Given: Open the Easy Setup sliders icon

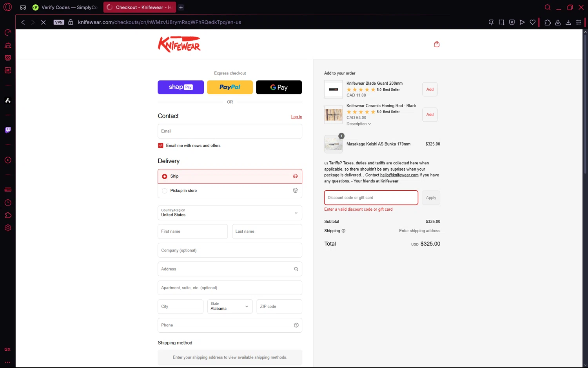Looking at the screenshot, I should pyautogui.click(x=579, y=22).
